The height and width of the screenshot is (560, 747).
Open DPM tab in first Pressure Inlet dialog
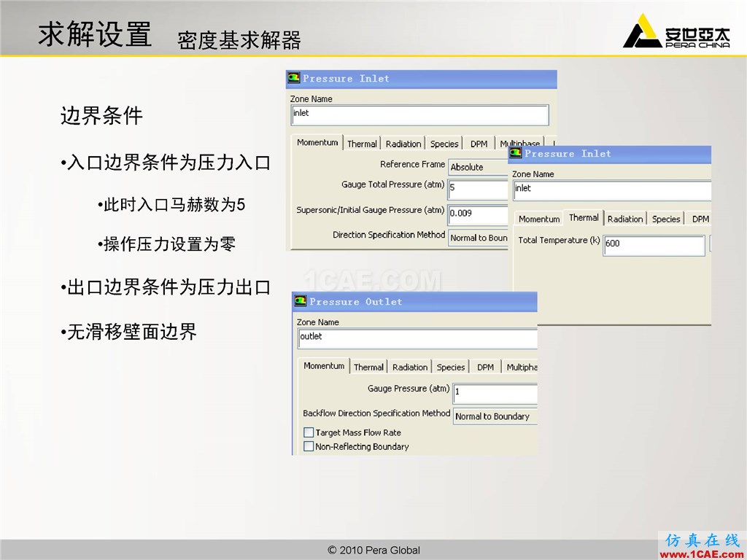(479, 144)
